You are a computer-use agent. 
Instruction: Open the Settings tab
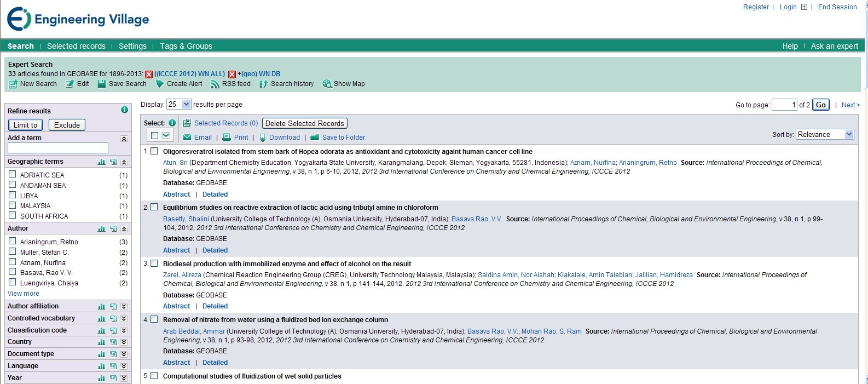pos(132,46)
